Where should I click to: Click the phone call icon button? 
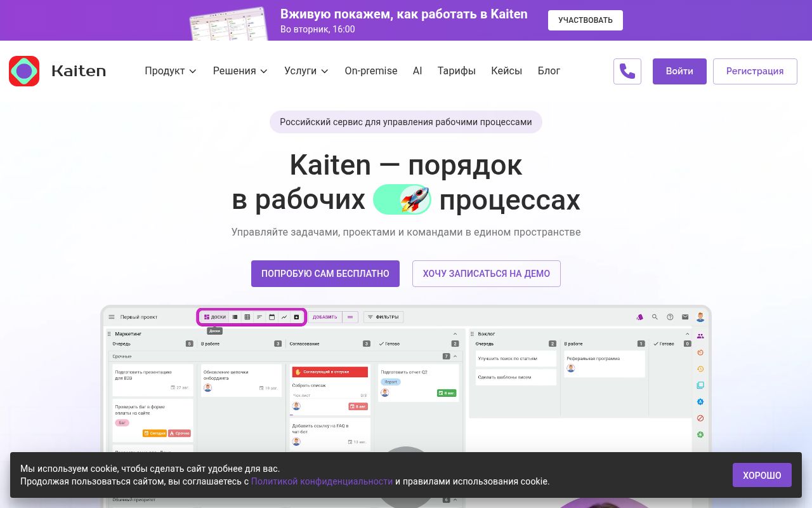pos(627,71)
